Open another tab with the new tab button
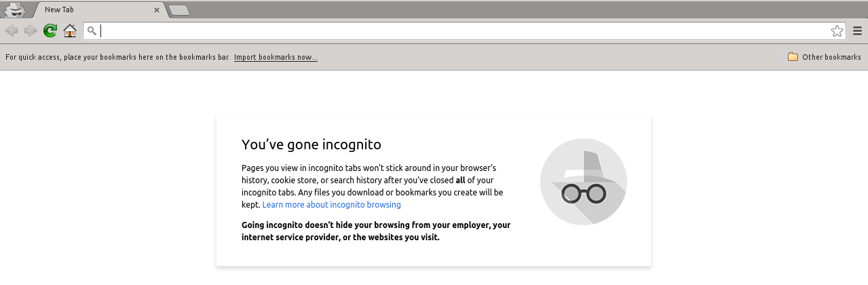This screenshot has width=868, height=285. [x=178, y=10]
